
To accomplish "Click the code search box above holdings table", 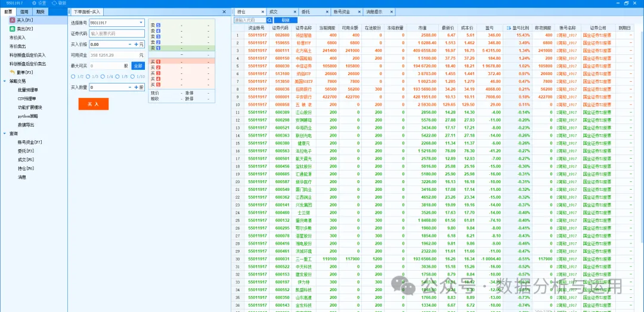I will tap(250, 20).
